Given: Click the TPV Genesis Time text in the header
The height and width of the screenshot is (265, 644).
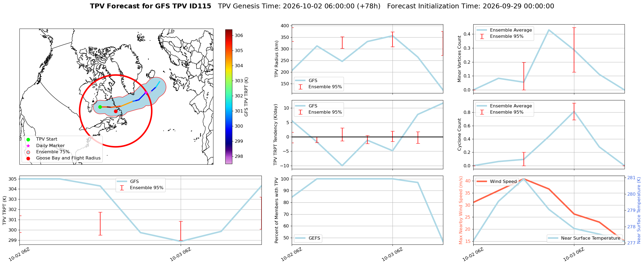Looking at the screenshot, I should coord(299,6).
